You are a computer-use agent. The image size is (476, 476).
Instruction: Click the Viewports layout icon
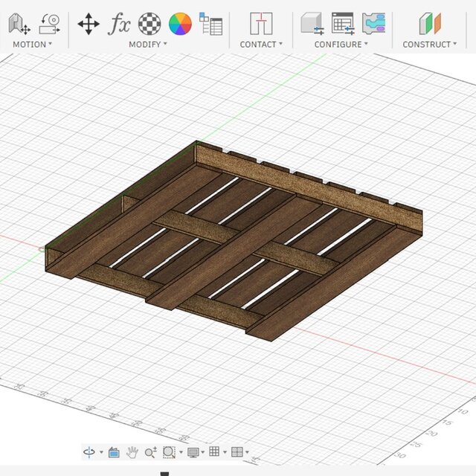coord(237,452)
